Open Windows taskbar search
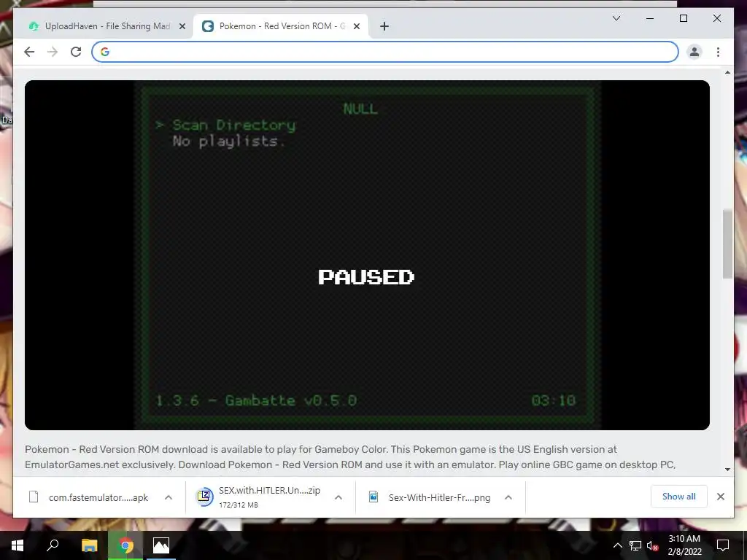This screenshot has height=560, width=747. pos(53,545)
